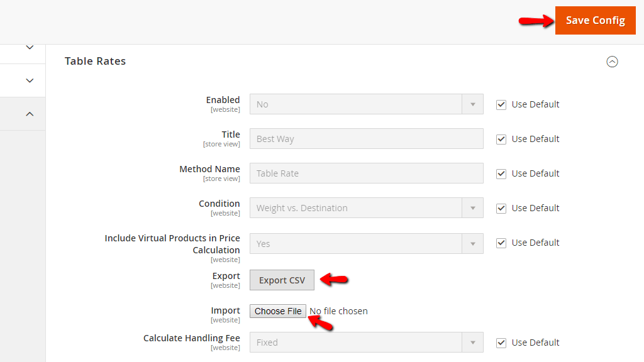The image size is (644, 362).
Task: Click the Save Config button
Action: click(595, 21)
